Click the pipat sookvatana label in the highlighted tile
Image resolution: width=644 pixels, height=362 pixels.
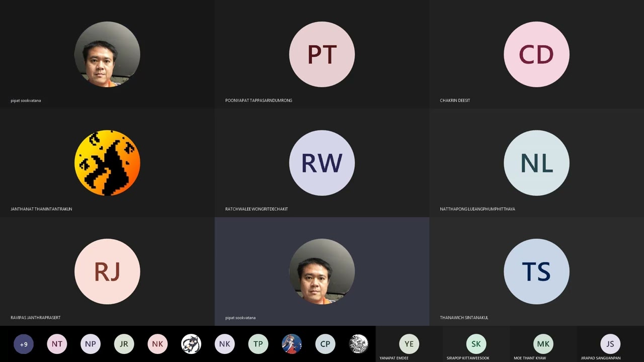240,318
